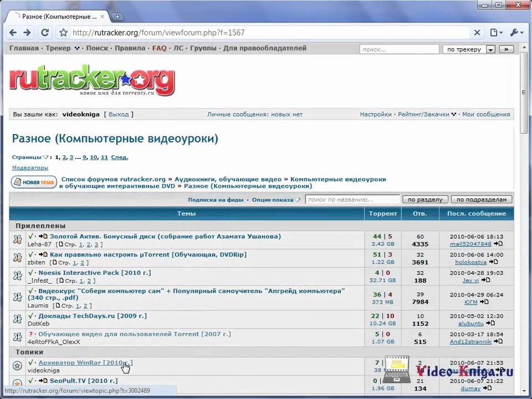The width and height of the screenshot is (532, 399).
Task: Open last post icon next to Jey vi
Action: coord(485,280)
